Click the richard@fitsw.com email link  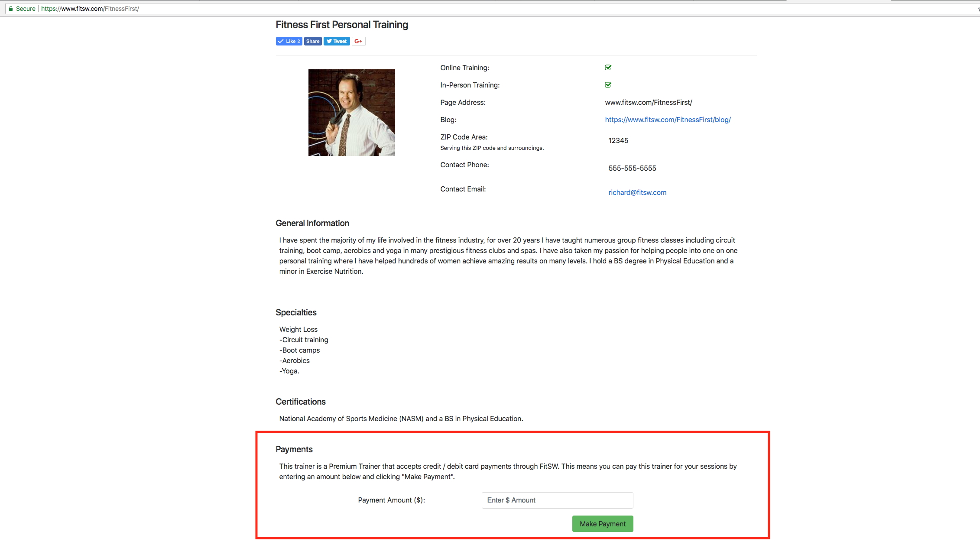point(637,192)
